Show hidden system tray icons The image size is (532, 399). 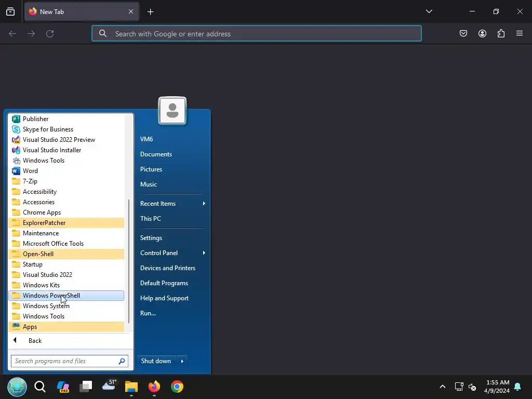tap(443, 387)
